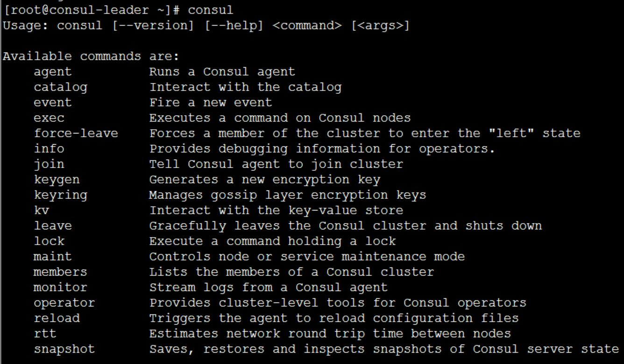
Task: Select the "info" command entry
Action: coord(49,149)
